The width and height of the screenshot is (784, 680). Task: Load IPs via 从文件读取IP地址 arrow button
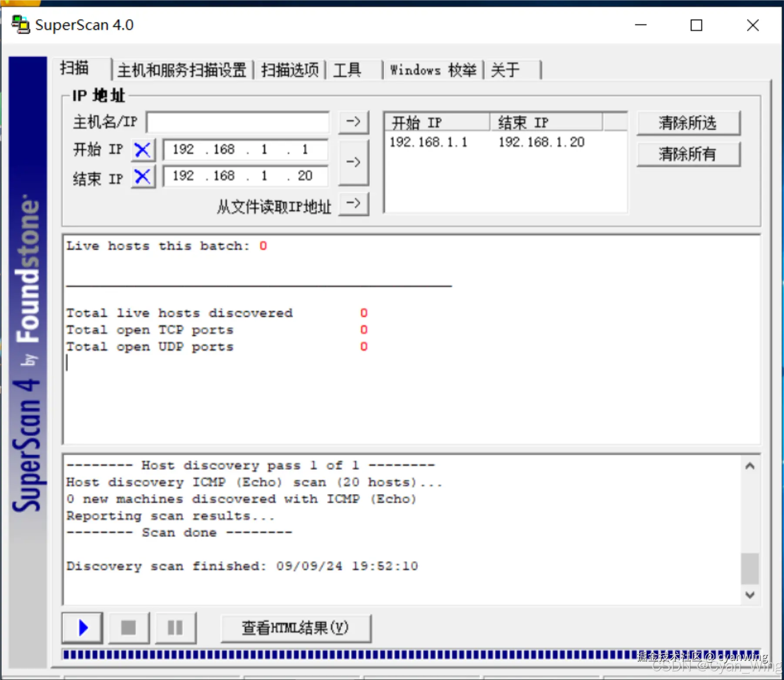coord(353,204)
